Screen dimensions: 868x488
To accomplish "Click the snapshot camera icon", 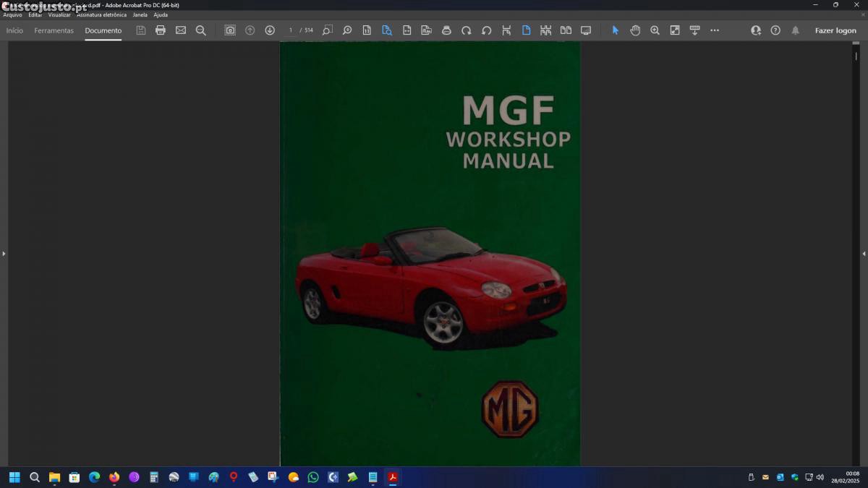I will tap(230, 30).
